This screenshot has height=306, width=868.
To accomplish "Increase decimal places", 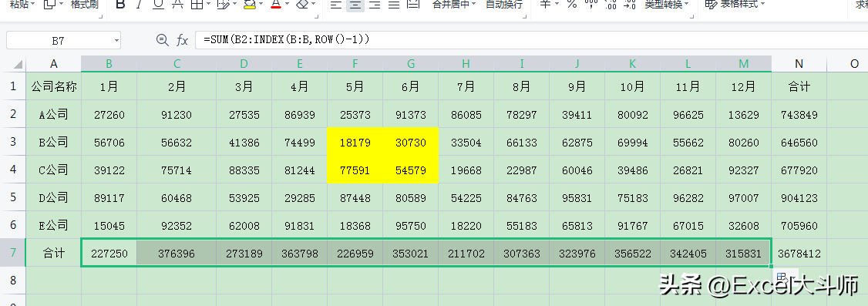I will [x=611, y=5].
